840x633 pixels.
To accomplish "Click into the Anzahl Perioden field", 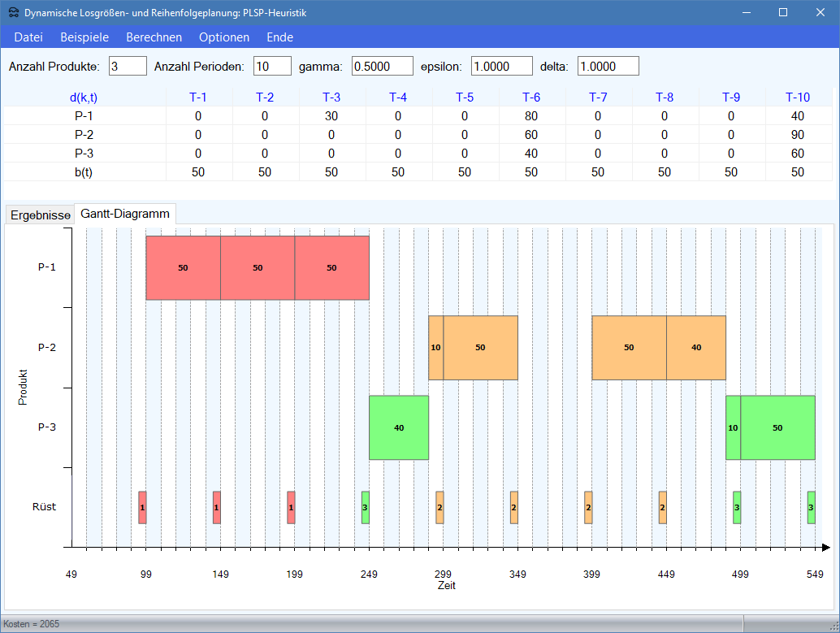I will click(x=272, y=66).
